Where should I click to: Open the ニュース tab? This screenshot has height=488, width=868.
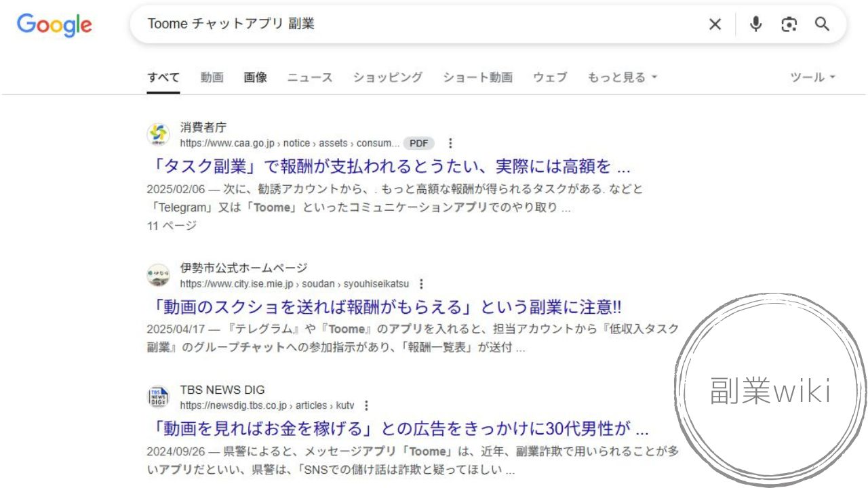pos(310,77)
